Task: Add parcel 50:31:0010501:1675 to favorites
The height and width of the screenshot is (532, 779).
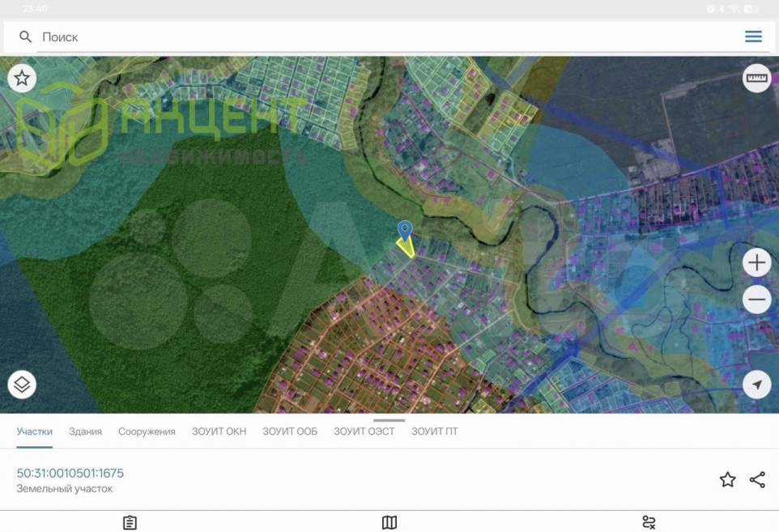Action: click(727, 480)
